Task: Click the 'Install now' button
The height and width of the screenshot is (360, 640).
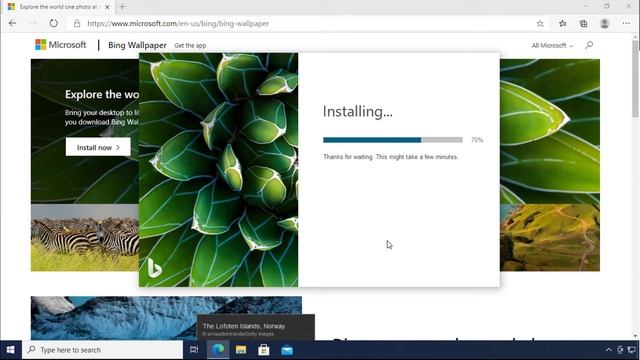Action: 98,147
